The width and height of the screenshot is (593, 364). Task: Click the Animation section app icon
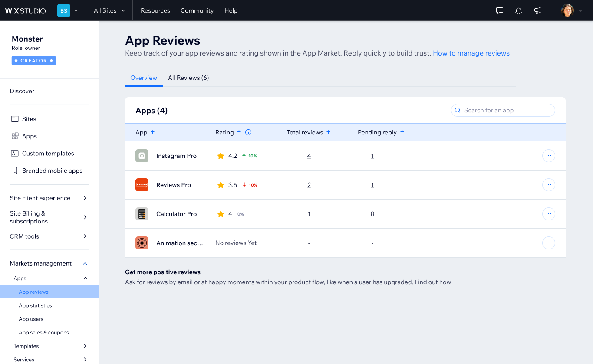[142, 243]
